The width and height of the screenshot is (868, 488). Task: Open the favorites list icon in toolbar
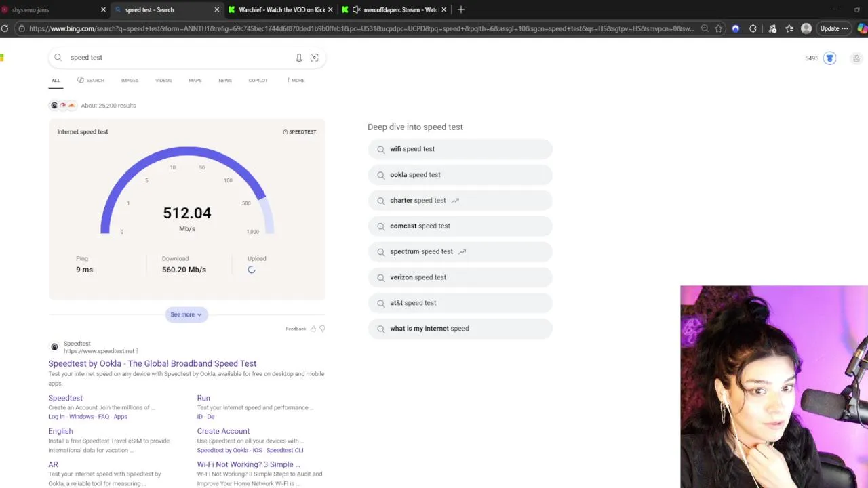tap(789, 28)
